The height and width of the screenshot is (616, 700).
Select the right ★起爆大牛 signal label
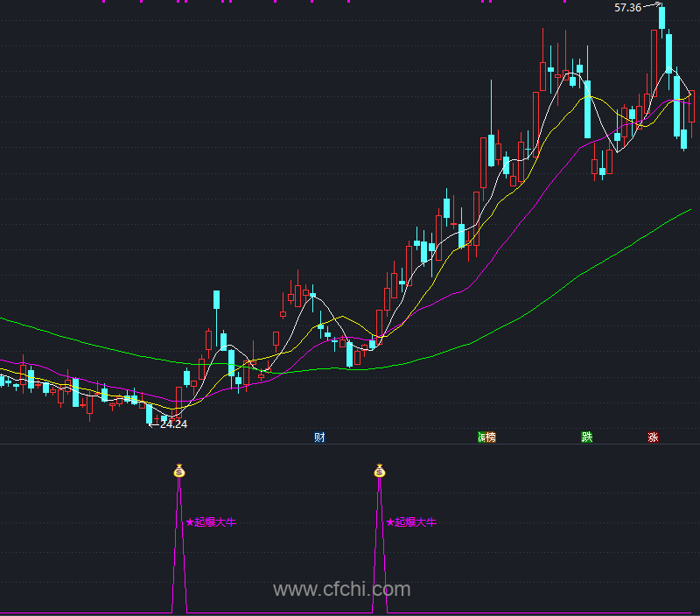[x=411, y=521]
